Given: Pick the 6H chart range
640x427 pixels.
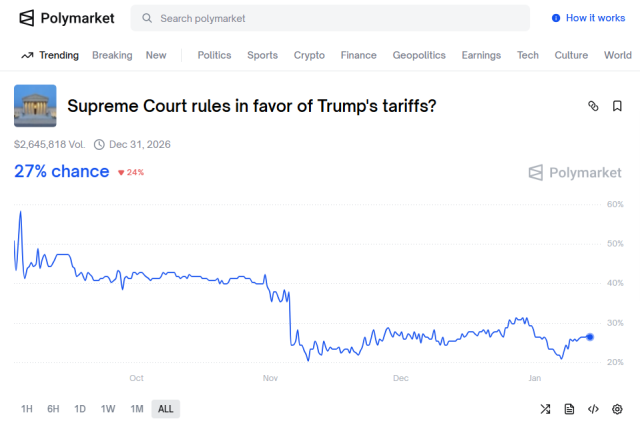Looking at the screenshot, I should 53,409.
